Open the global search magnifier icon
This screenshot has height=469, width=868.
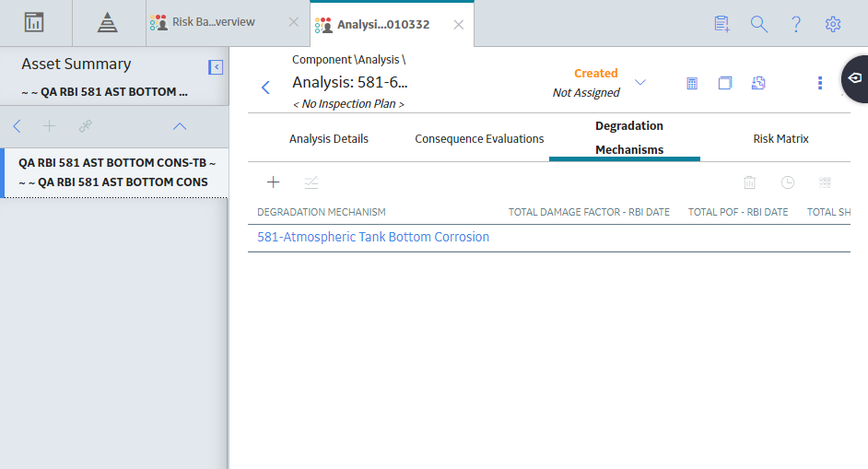point(759,24)
